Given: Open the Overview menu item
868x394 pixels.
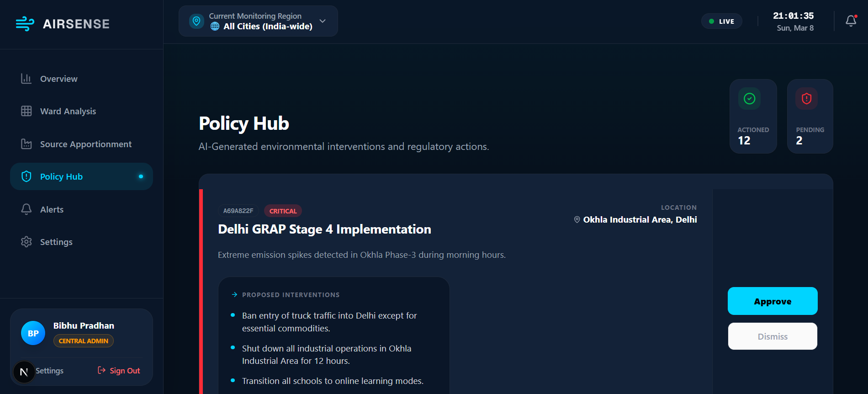Looking at the screenshot, I should click(81, 79).
